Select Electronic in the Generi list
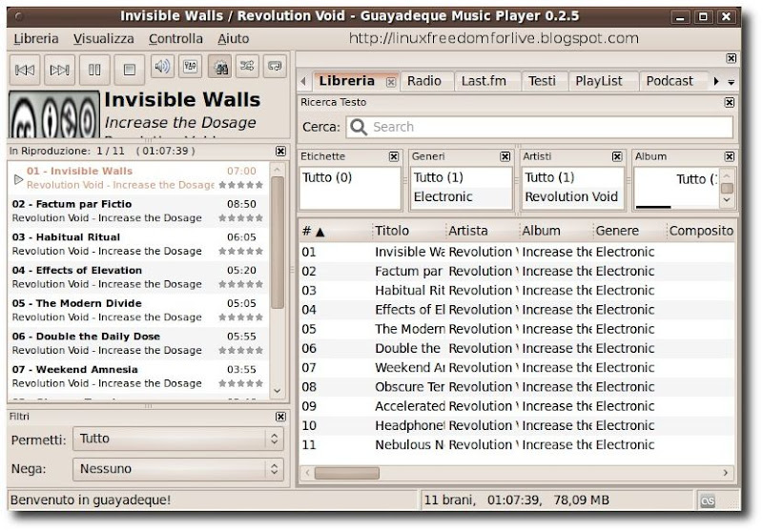This screenshot has width=763, height=532. (443, 197)
